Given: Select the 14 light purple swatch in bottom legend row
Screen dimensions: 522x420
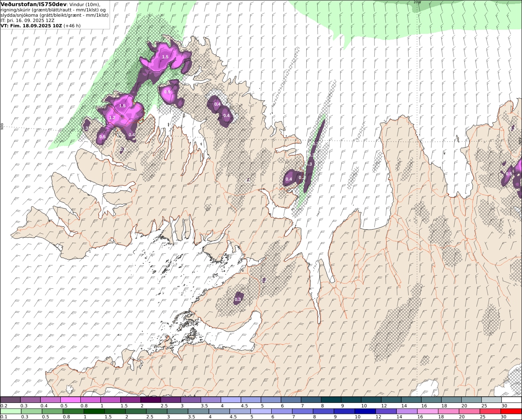Looking at the screenshot, I should pyautogui.click(x=407, y=411).
